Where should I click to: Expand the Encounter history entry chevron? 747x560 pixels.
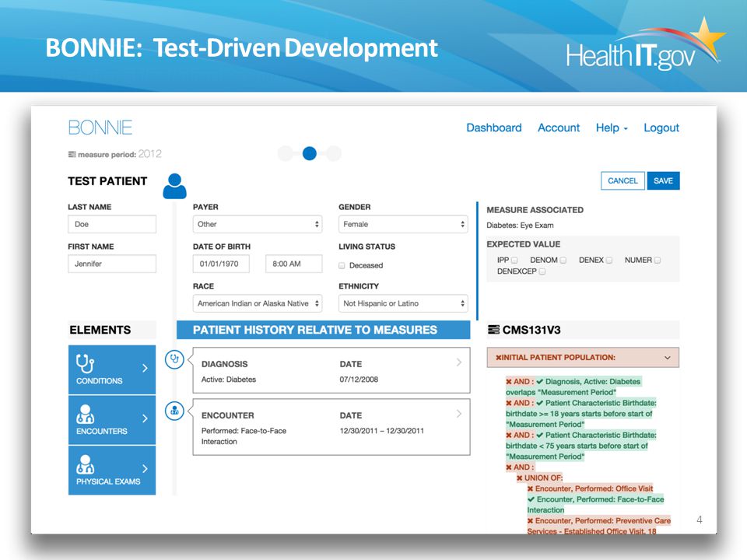[x=459, y=414]
